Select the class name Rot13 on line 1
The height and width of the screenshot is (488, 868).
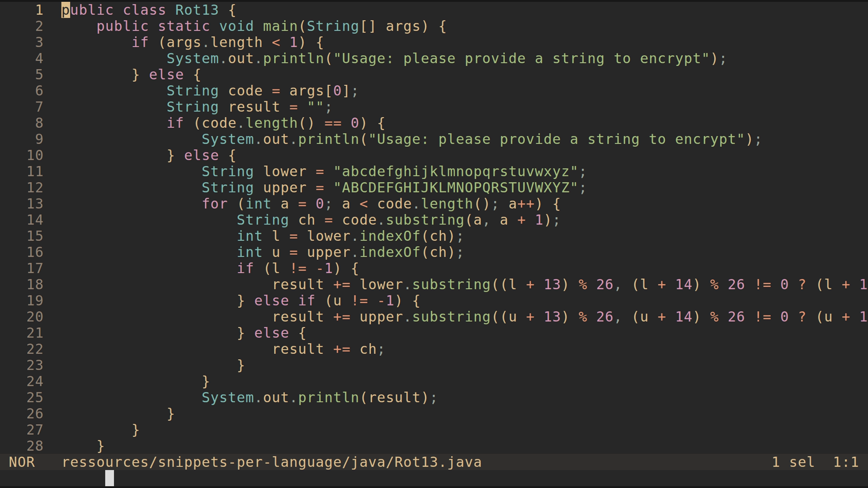(x=197, y=10)
